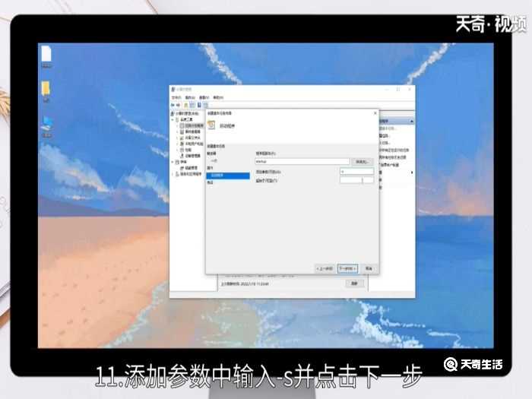This screenshot has width=532, height=399.
Task: Open the This PC desktop icon
Action: pyautogui.click(x=46, y=123)
